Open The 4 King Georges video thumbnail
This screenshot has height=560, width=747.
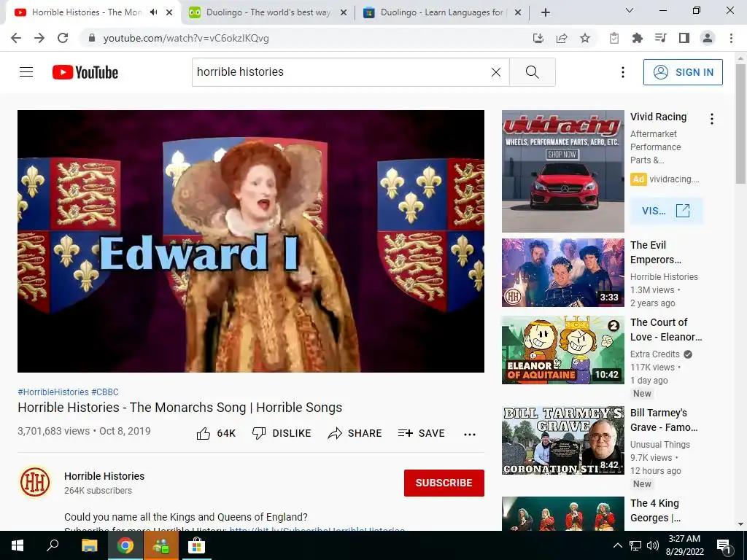[x=562, y=513]
